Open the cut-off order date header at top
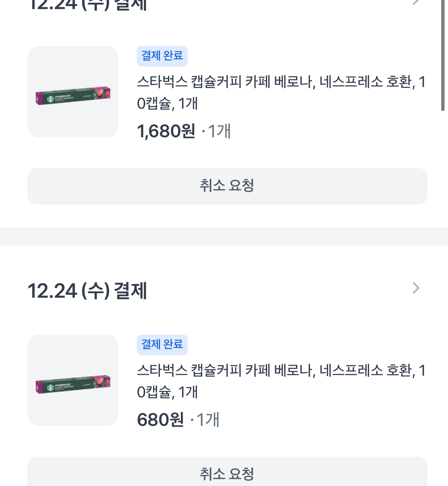The height and width of the screenshot is (486, 448). pos(87,5)
